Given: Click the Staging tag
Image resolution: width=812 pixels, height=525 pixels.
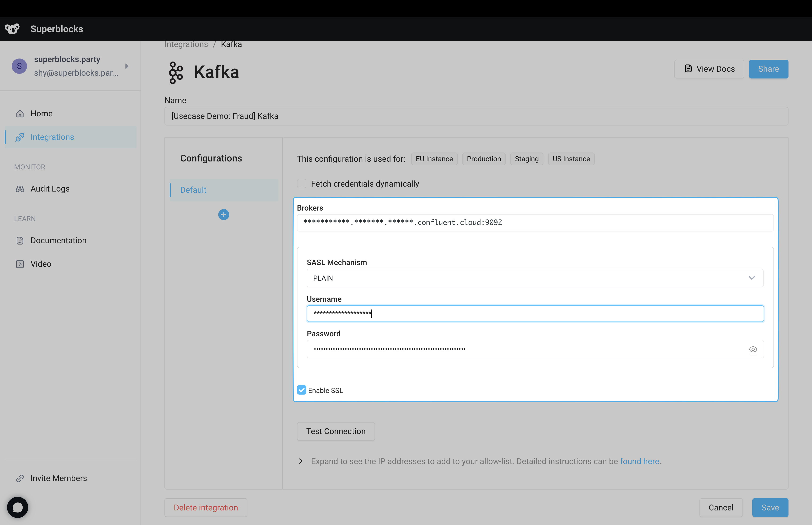Looking at the screenshot, I should pos(527,159).
